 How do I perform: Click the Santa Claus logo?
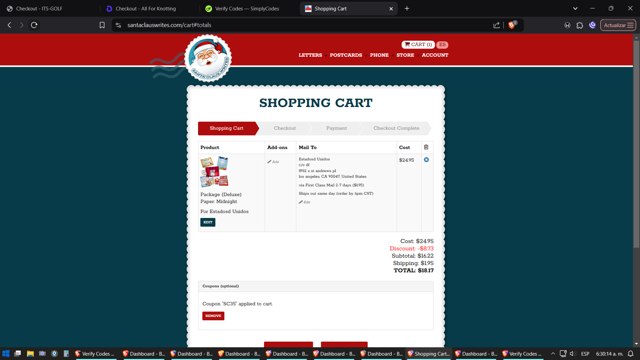click(208, 58)
